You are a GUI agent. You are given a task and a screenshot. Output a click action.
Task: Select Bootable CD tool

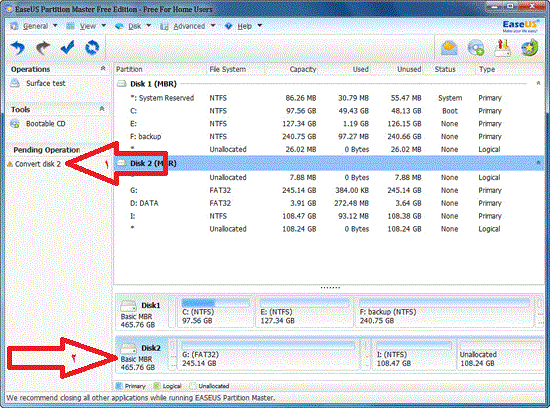pos(46,123)
